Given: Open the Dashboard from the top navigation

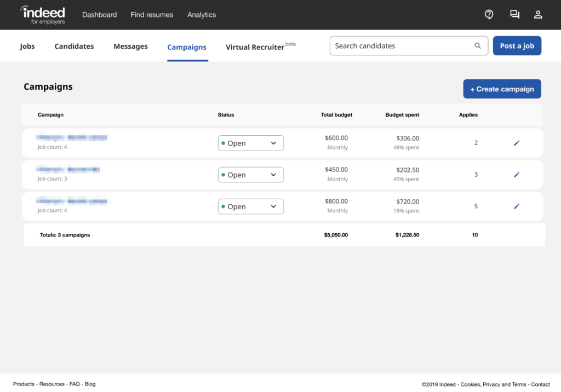Looking at the screenshot, I should [x=99, y=15].
